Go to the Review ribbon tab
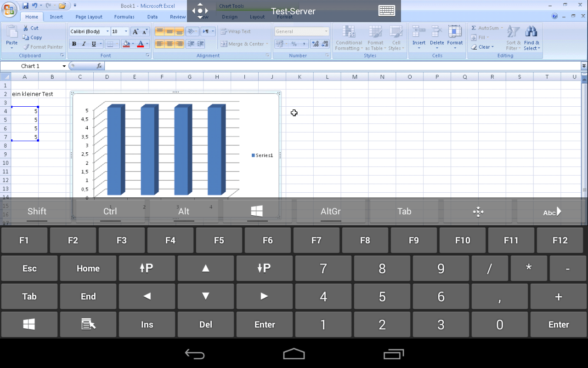588x368 pixels. pyautogui.click(x=178, y=17)
